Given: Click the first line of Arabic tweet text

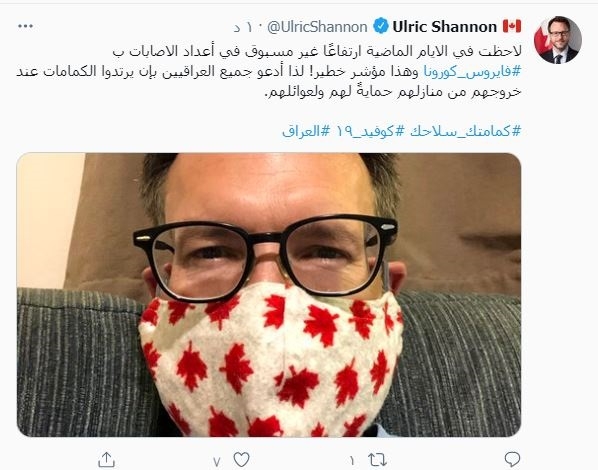Looking at the screenshot, I should click(x=317, y=50).
